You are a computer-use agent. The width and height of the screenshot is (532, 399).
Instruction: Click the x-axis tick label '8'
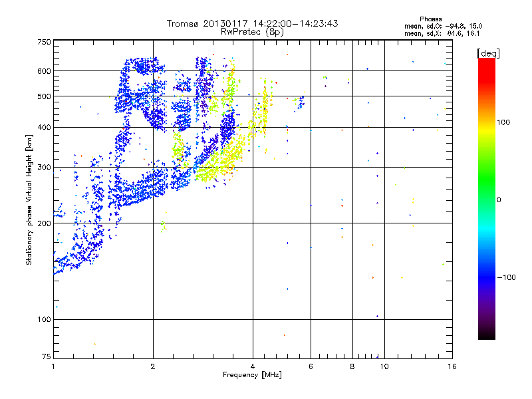coord(352,366)
